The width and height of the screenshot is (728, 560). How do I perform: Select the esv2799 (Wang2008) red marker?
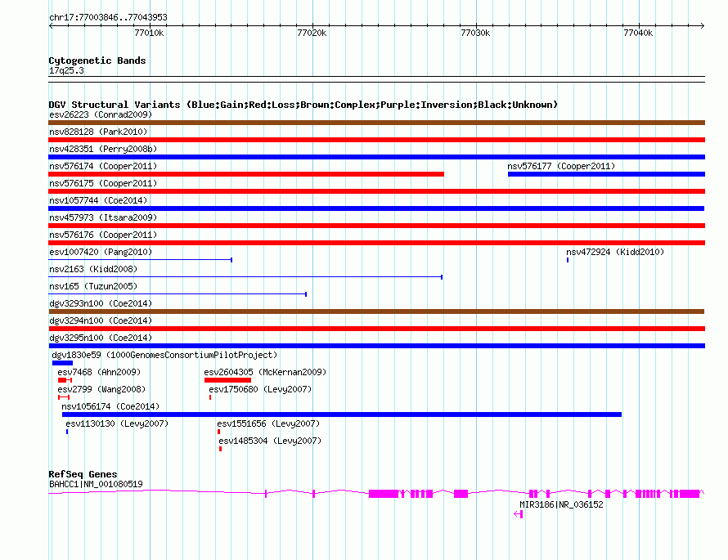tap(64, 397)
